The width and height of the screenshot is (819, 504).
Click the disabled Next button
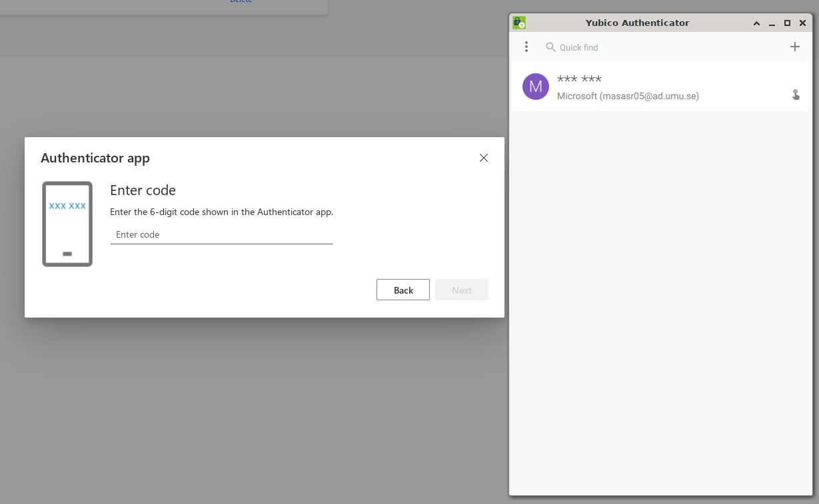point(462,290)
